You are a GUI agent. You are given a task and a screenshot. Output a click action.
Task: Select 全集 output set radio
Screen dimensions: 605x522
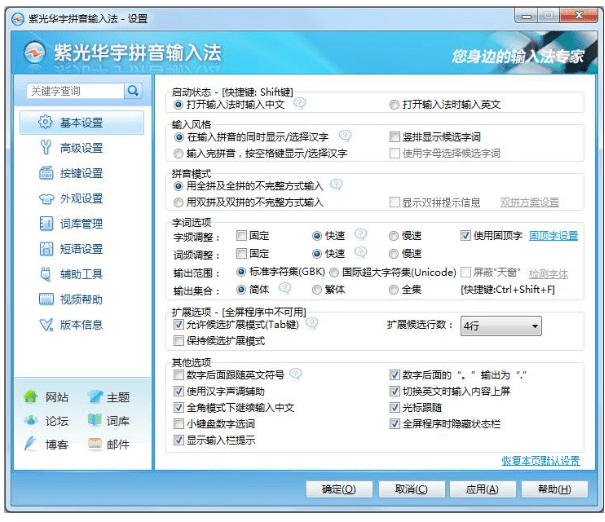coord(393,290)
